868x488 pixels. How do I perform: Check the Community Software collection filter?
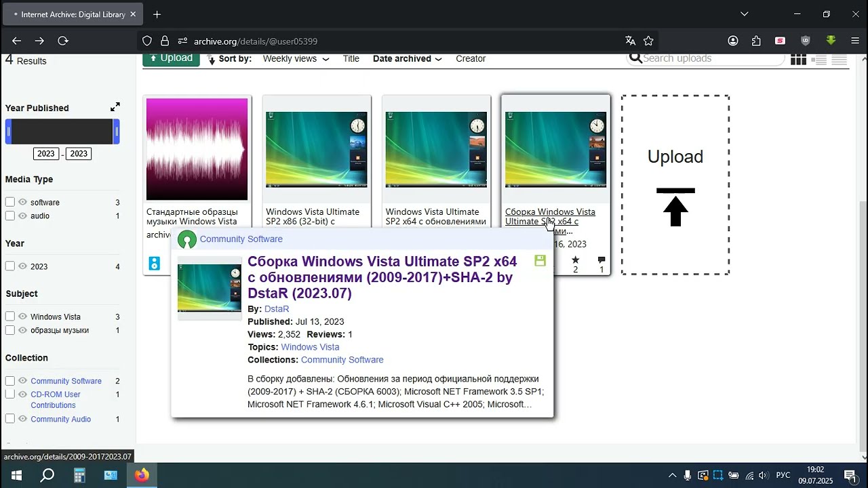pyautogui.click(x=10, y=381)
